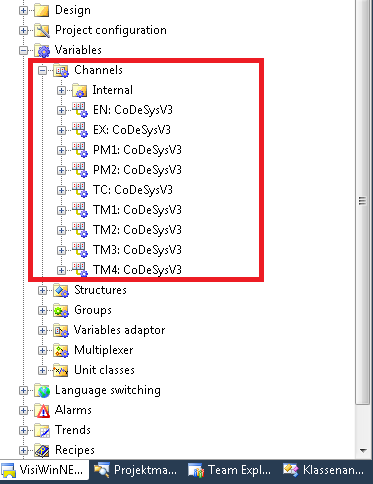
Task: Click the EN: CoDeSysV3 channel icon
Action: (x=80, y=110)
